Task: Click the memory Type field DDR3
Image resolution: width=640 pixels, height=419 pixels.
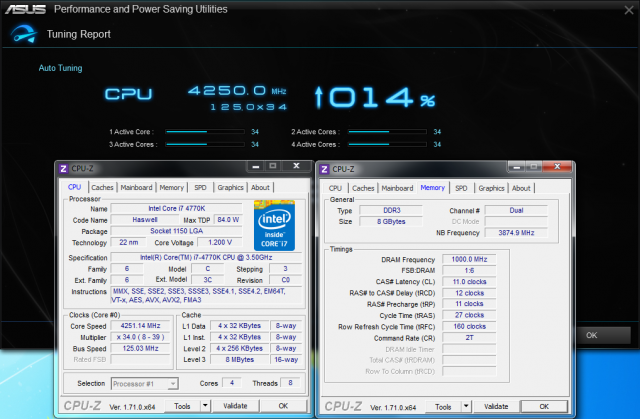Action: click(x=391, y=211)
